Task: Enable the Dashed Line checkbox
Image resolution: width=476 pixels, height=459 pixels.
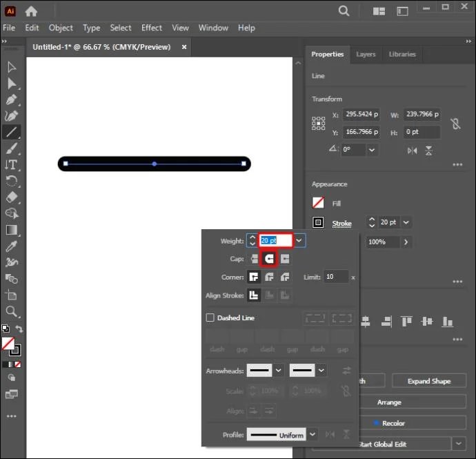Action: coord(210,318)
